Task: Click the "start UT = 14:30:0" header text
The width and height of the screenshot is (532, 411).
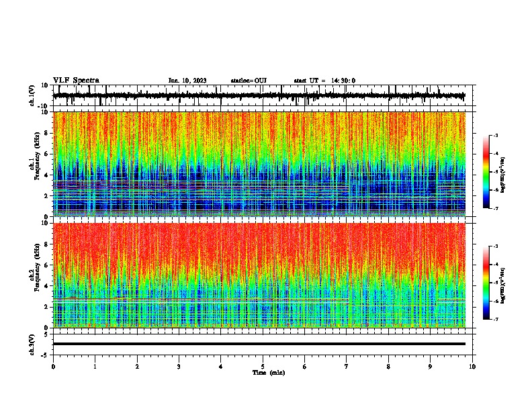Action: (324, 81)
